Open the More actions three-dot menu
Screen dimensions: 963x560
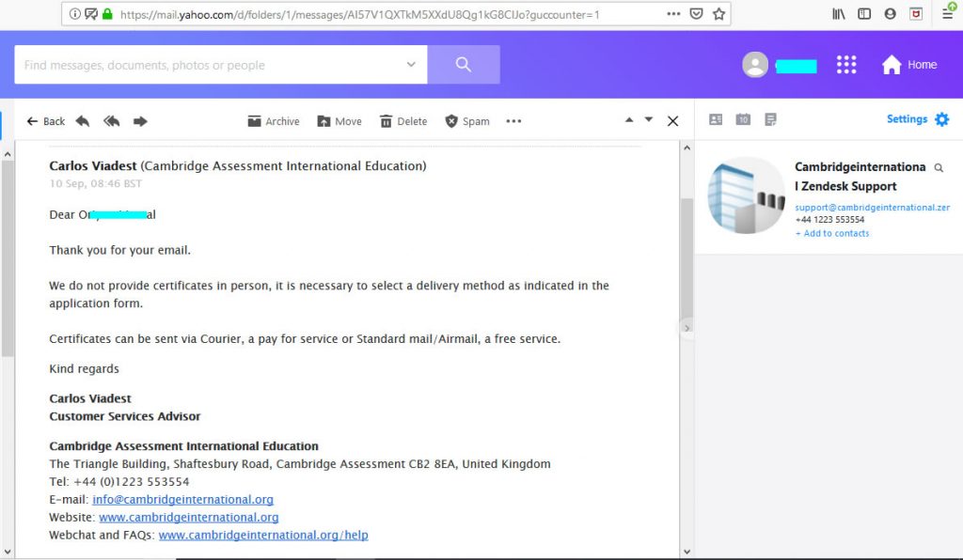pyautogui.click(x=513, y=121)
